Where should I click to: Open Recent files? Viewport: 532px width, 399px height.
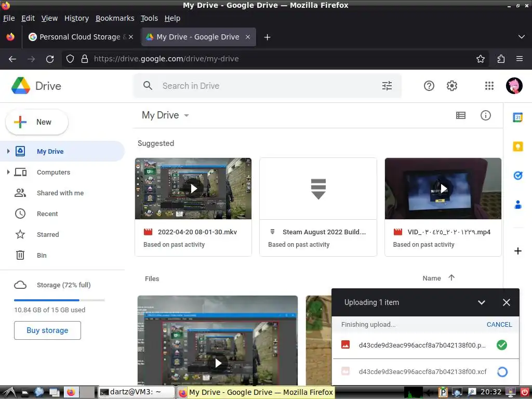(47, 214)
